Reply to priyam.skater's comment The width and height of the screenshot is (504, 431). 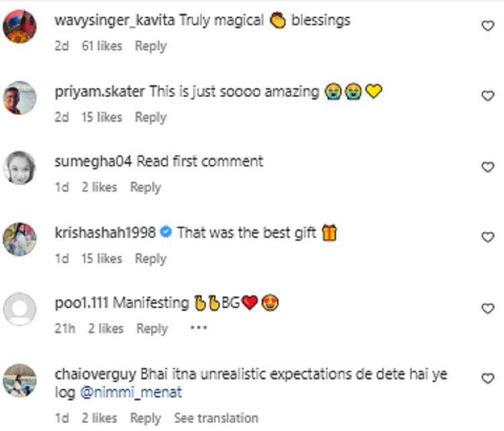151,117
